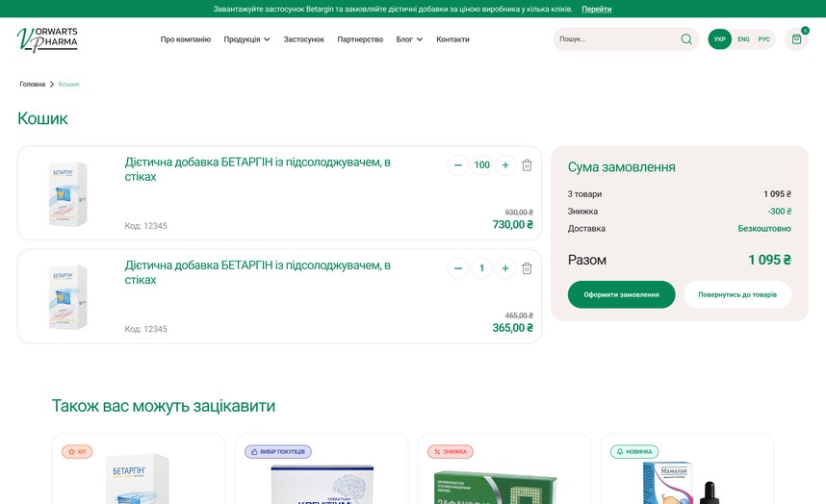The image size is (826, 504).
Task: Open the Vorwarts Pharma logo homepage
Action: [x=47, y=39]
